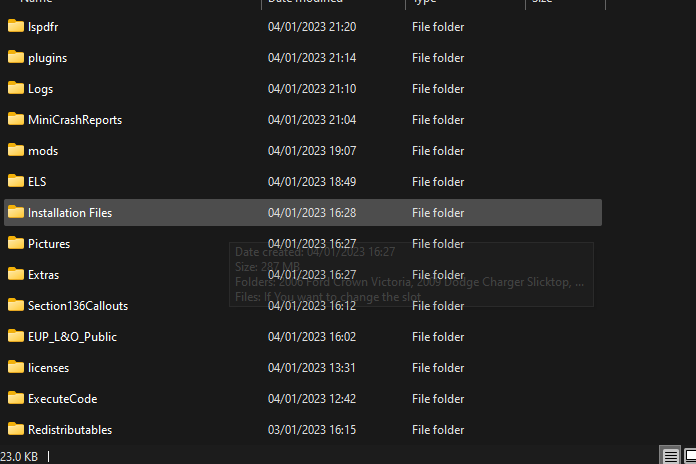Viewport: 696px width, 464px height.
Task: Switch to large icons view in status bar
Action: (687, 456)
